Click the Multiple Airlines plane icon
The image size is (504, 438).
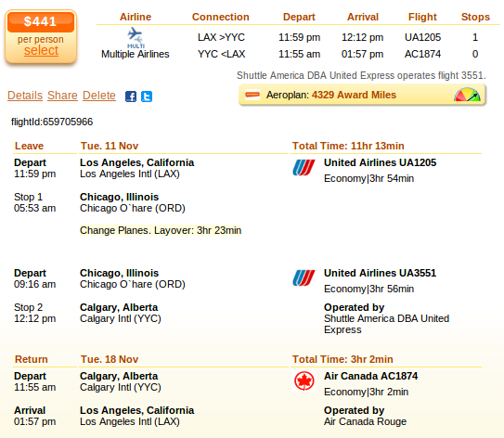pos(136,38)
